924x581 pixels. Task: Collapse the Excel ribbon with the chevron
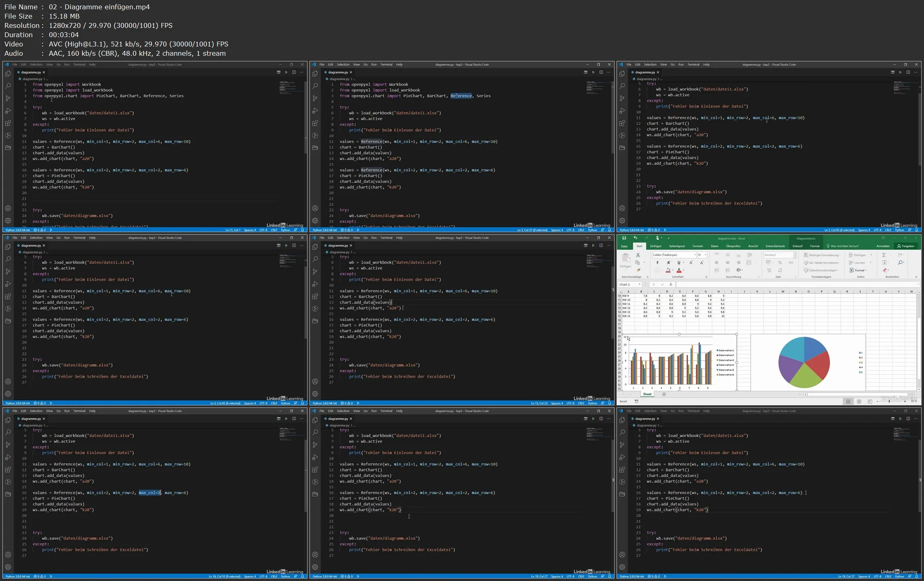click(916, 277)
